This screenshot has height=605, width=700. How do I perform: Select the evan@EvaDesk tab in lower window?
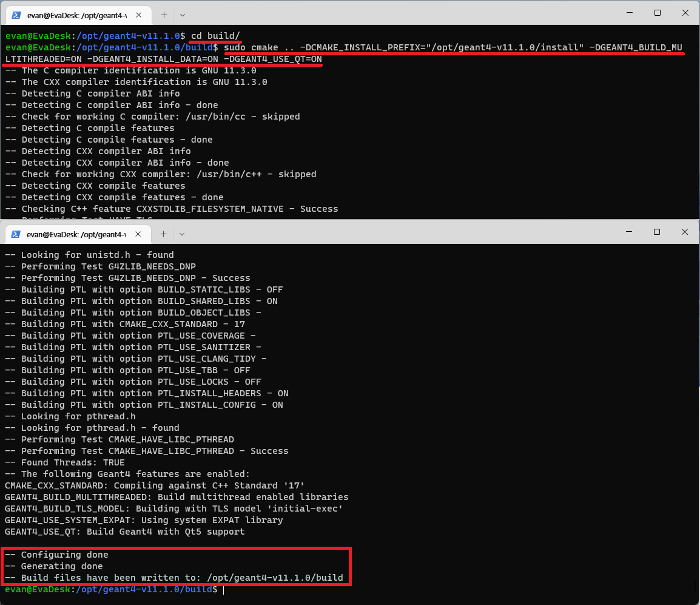(x=76, y=234)
